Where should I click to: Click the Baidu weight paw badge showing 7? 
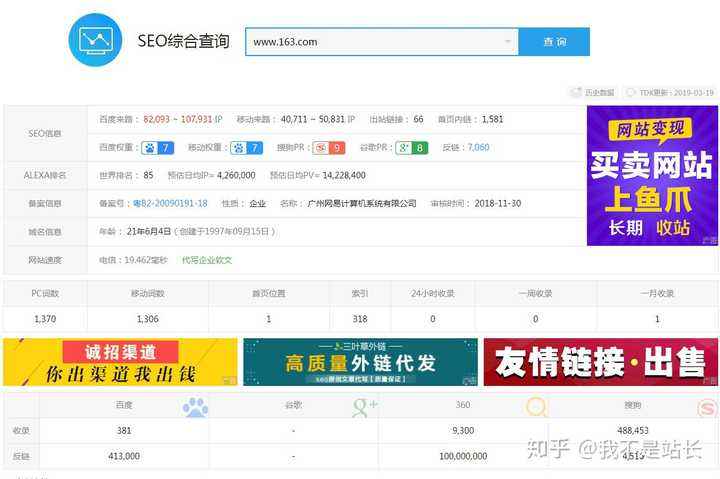point(158,147)
